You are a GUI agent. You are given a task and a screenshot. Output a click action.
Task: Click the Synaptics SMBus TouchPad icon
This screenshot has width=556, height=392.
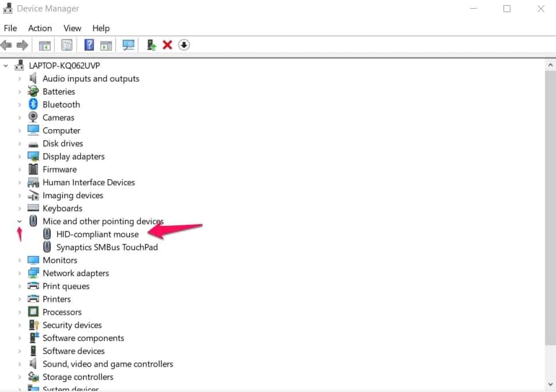pyautogui.click(x=47, y=247)
